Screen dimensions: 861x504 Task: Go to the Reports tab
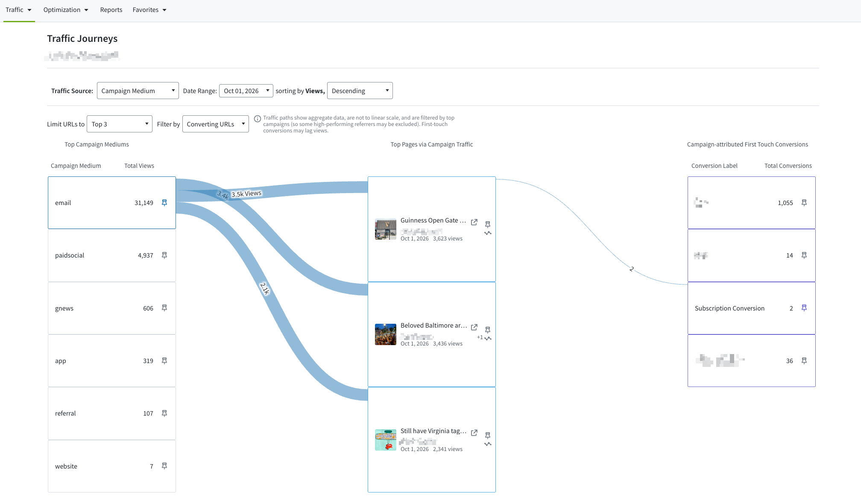111,10
